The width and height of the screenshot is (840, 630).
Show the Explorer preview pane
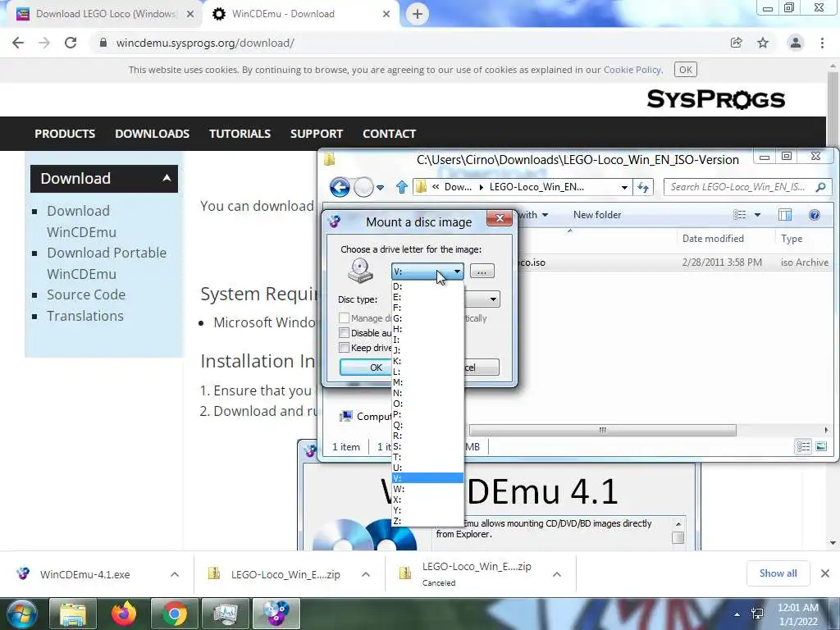point(785,215)
